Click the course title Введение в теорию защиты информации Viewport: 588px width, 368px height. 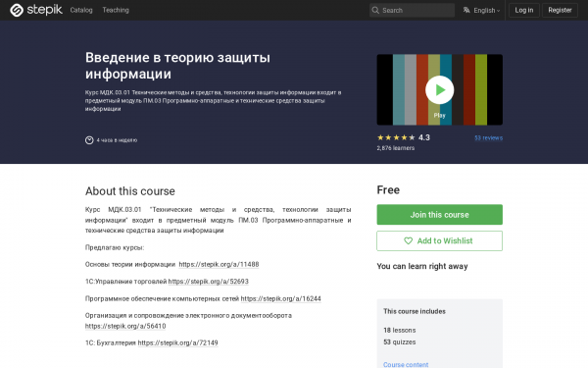click(x=177, y=66)
